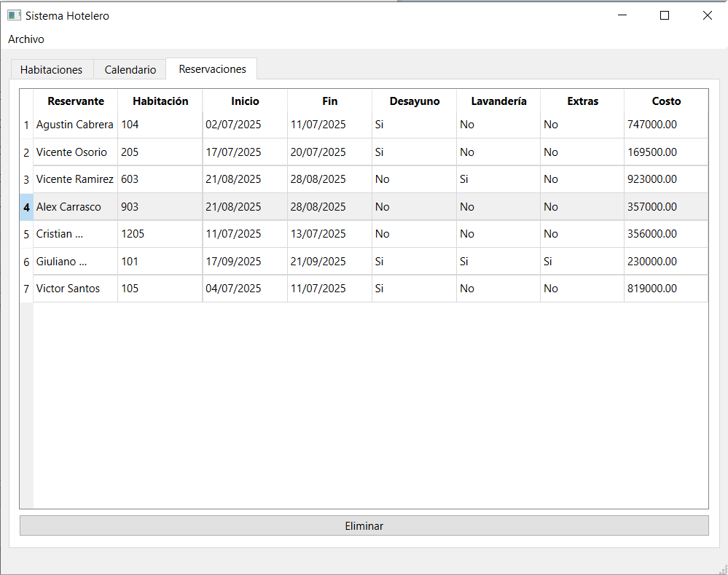Select row header number 7

(x=26, y=289)
